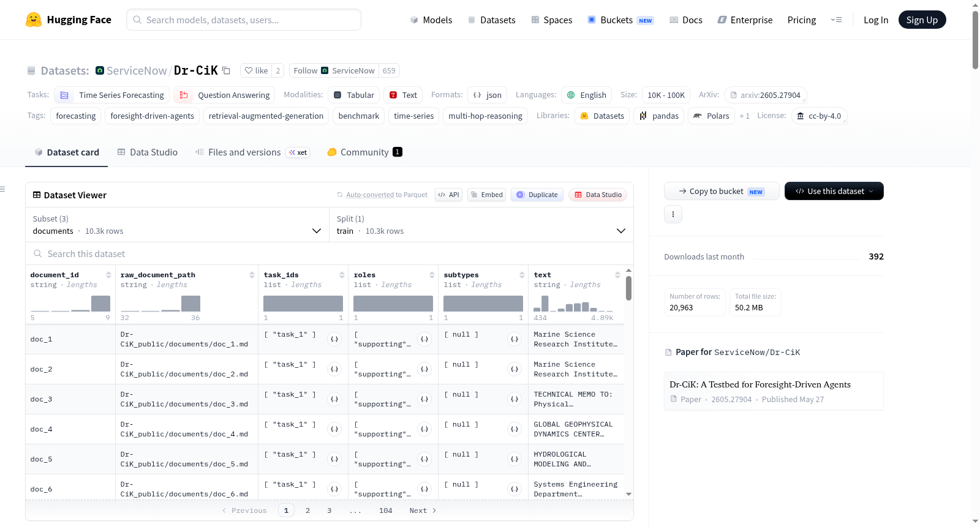Show the +1 more libraries
Image resolution: width=980 pixels, height=527 pixels.
click(744, 116)
